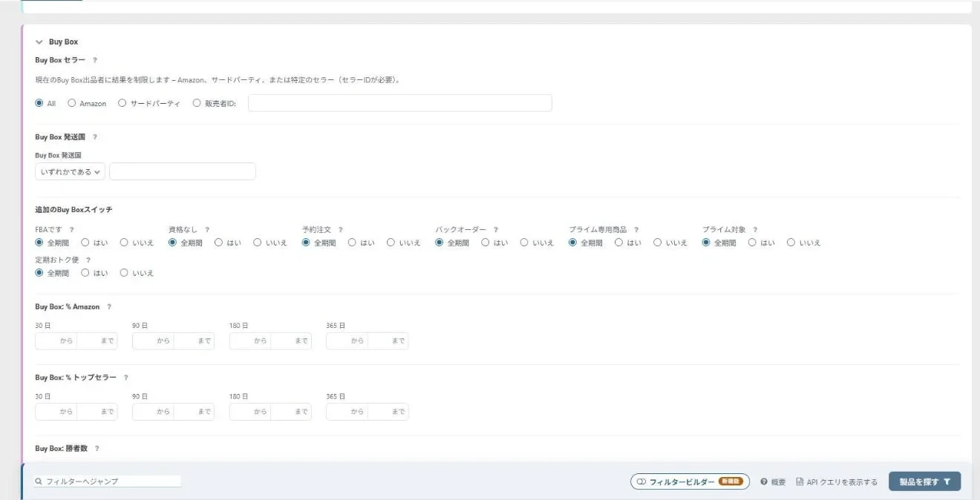The image size is (980, 500).
Task: Select はい for 定期おトク便
Action: [85, 273]
